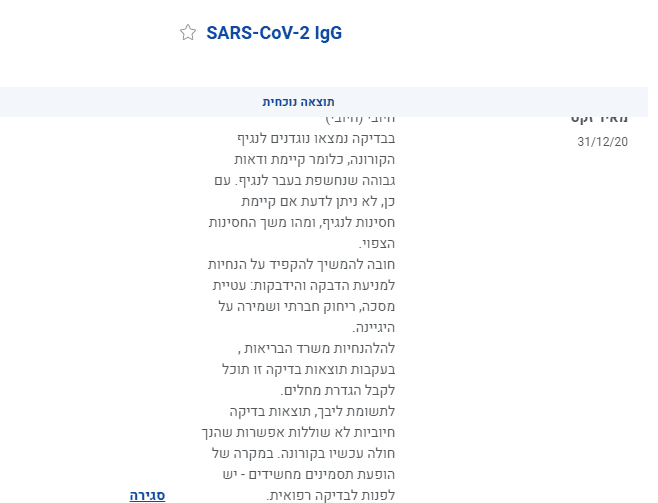The height and width of the screenshot is (503, 658).
Task: Select the תוצאה נוכחית header tab
Action: (x=299, y=102)
